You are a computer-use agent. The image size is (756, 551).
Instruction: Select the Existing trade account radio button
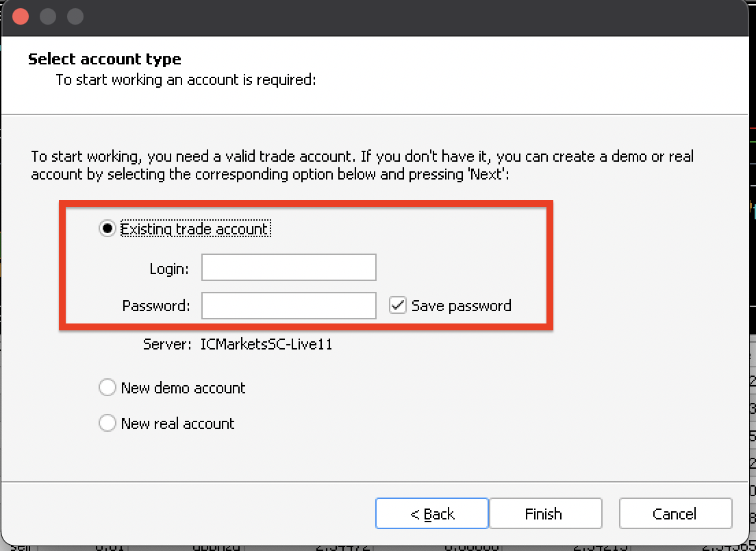click(x=108, y=229)
